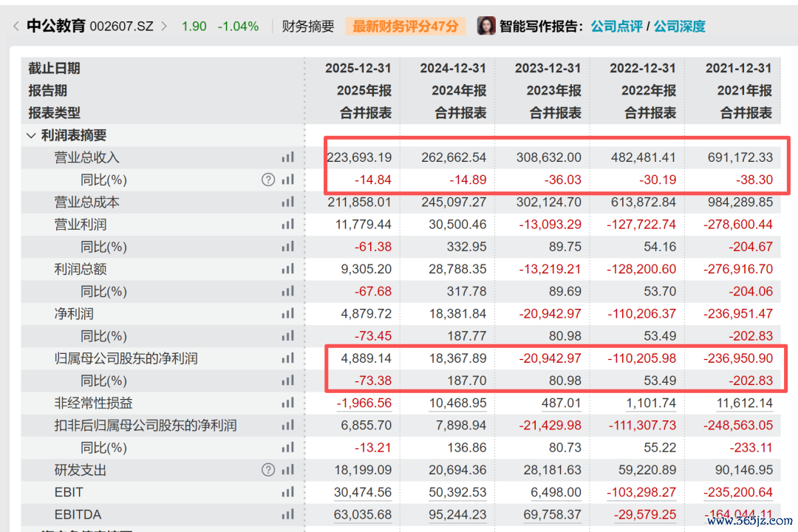Open bar chart icon for EBIT row
This screenshot has width=798, height=532.
(x=288, y=492)
